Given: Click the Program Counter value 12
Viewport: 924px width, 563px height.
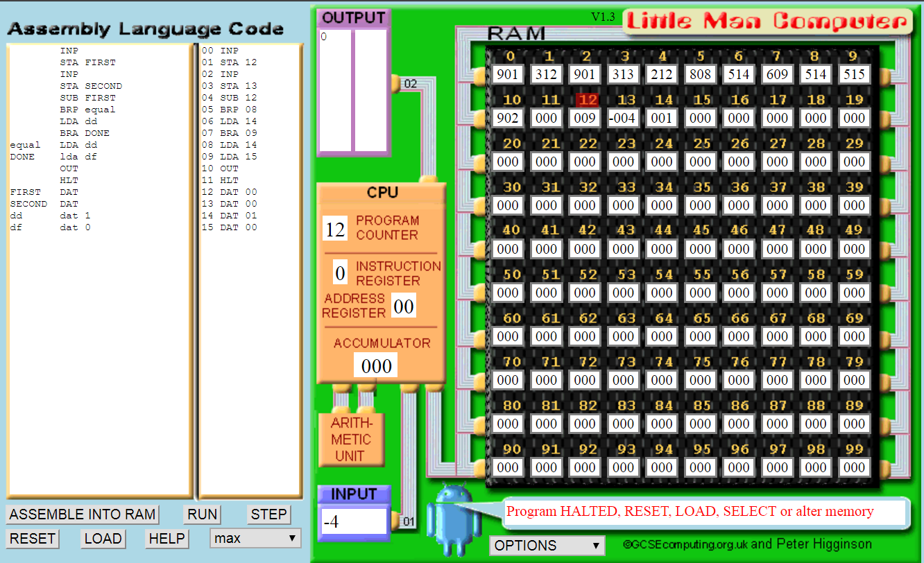Looking at the screenshot, I should 335,229.
